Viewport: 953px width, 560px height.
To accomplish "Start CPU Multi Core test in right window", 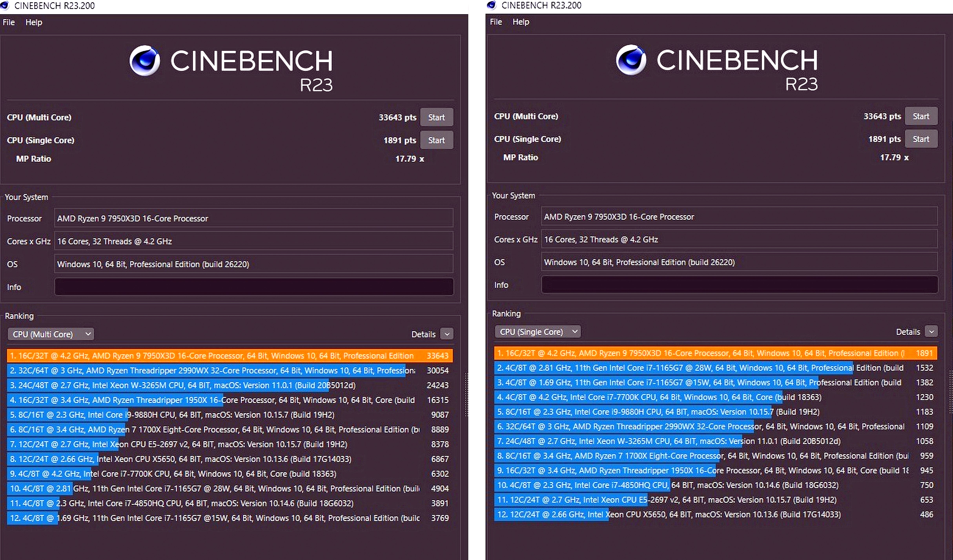I will click(921, 116).
